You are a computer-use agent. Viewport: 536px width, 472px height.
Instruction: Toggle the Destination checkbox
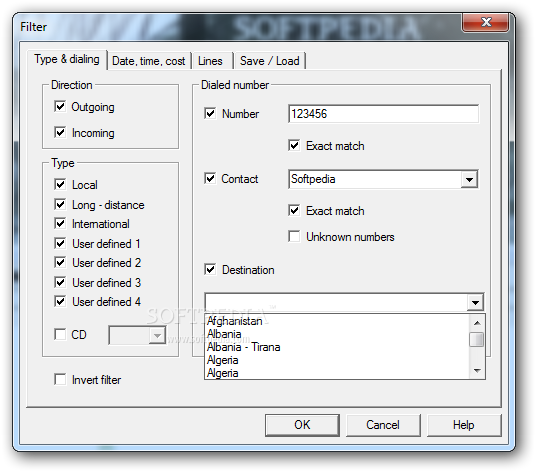click(x=210, y=270)
